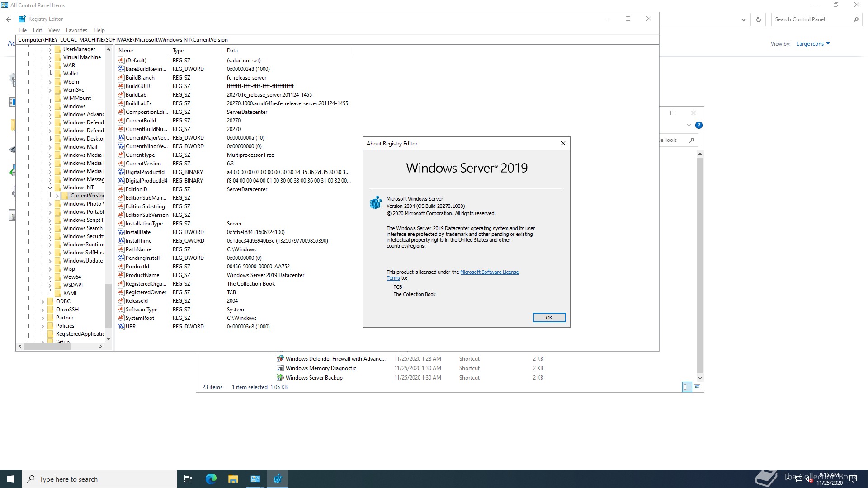Image resolution: width=868 pixels, height=488 pixels.
Task: Open File Explorer from taskbar
Action: (233, 479)
